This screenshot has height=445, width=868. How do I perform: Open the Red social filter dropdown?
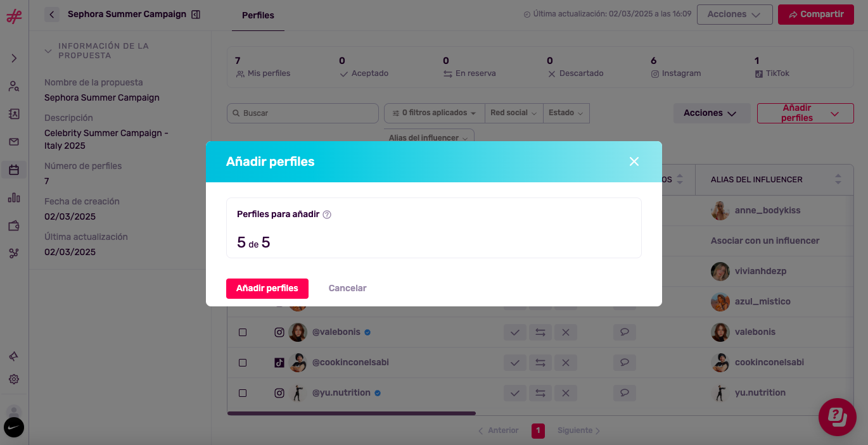pos(514,113)
